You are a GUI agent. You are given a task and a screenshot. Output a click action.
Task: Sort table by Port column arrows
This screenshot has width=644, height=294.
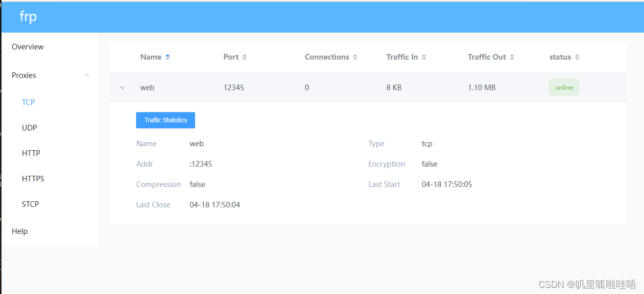(245, 57)
